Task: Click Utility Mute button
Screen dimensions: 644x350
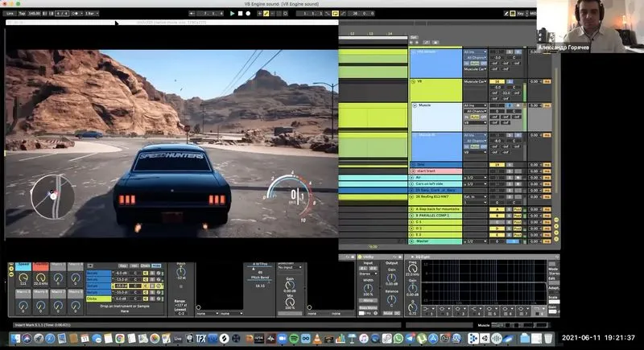Action: tap(387, 313)
